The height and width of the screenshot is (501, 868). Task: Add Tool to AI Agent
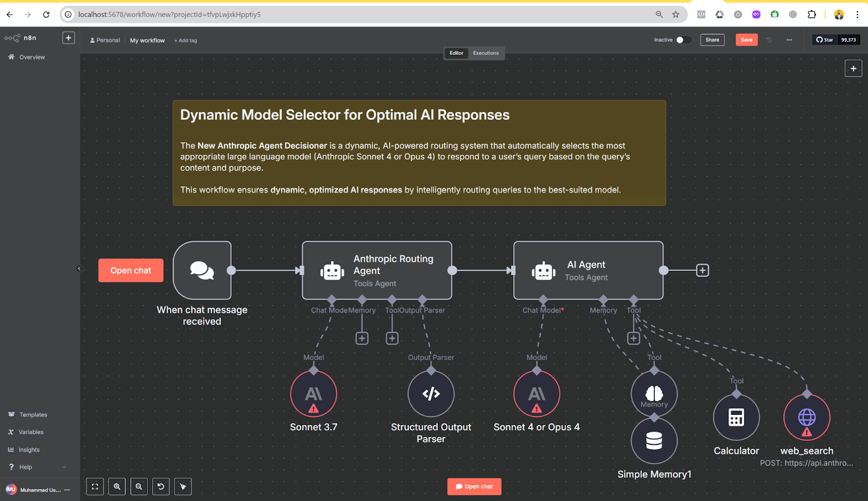pyautogui.click(x=634, y=338)
